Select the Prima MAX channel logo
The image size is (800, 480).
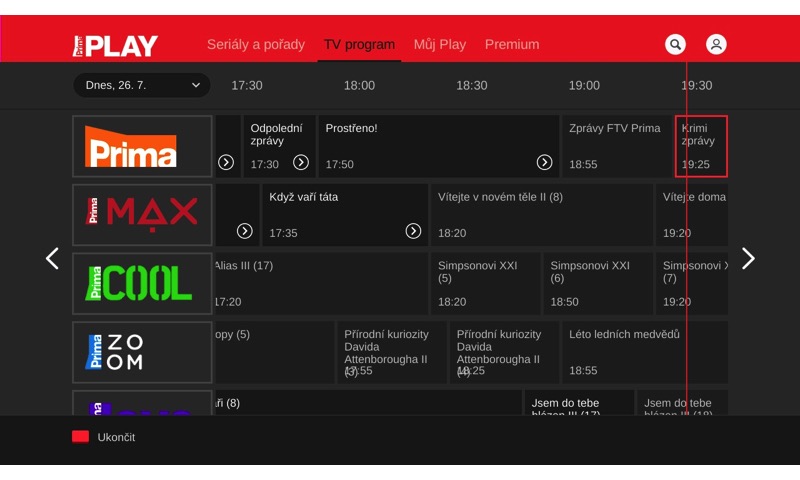click(x=142, y=215)
